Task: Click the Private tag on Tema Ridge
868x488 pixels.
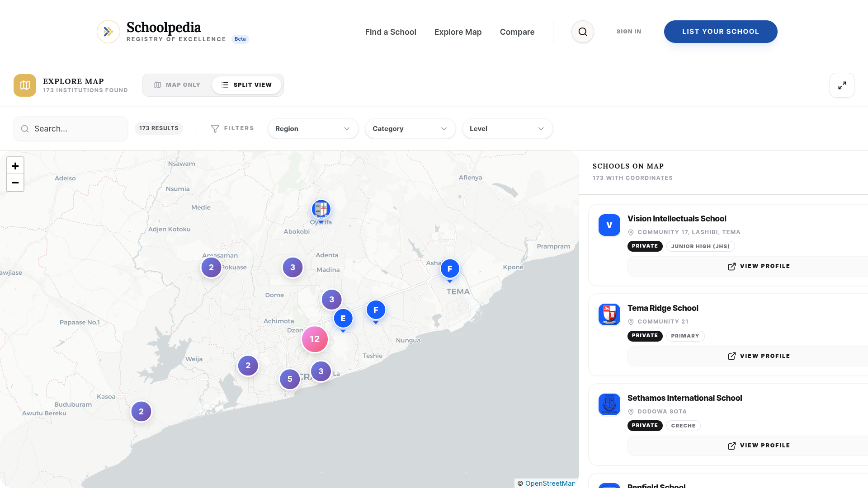Action: 645,336
